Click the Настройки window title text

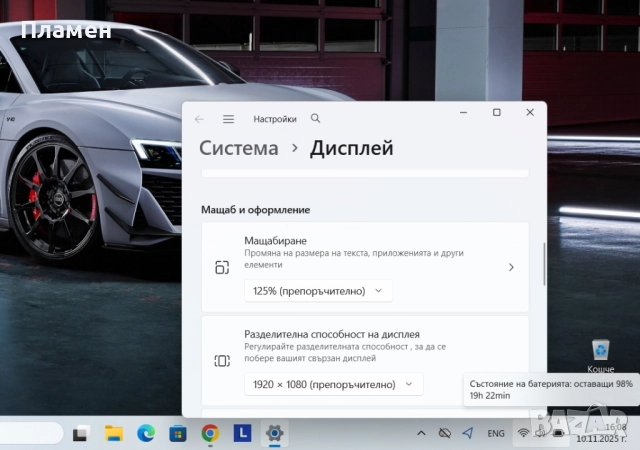(275, 119)
